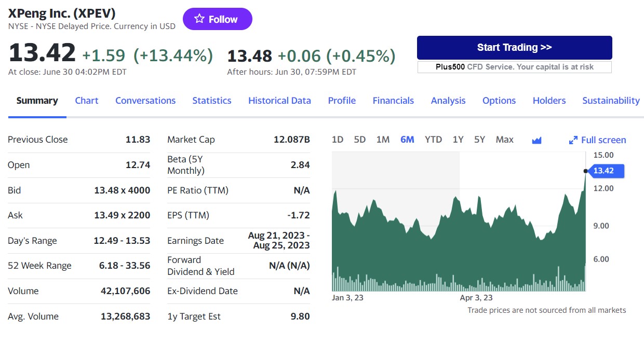The image size is (644, 346).
Task: Open the Conversations tab
Action: coord(145,101)
